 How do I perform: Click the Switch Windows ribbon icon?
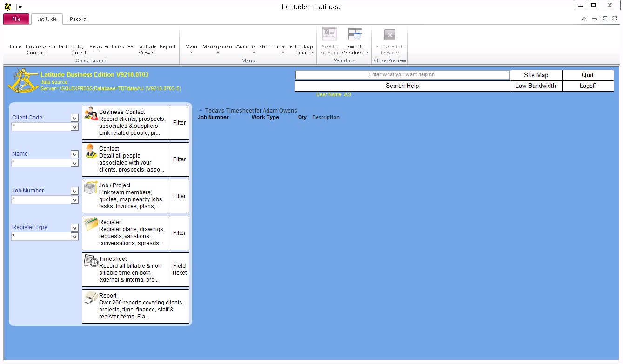(355, 35)
